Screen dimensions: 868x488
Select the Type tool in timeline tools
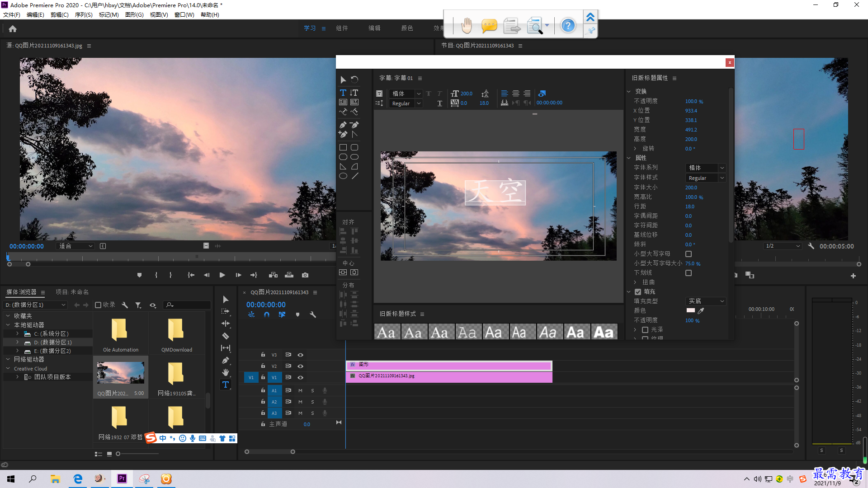[x=226, y=385]
